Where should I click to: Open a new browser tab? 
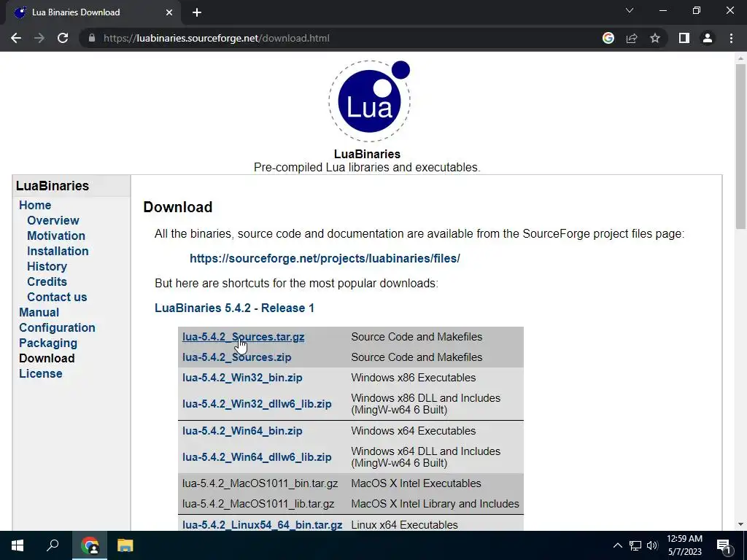coord(197,12)
